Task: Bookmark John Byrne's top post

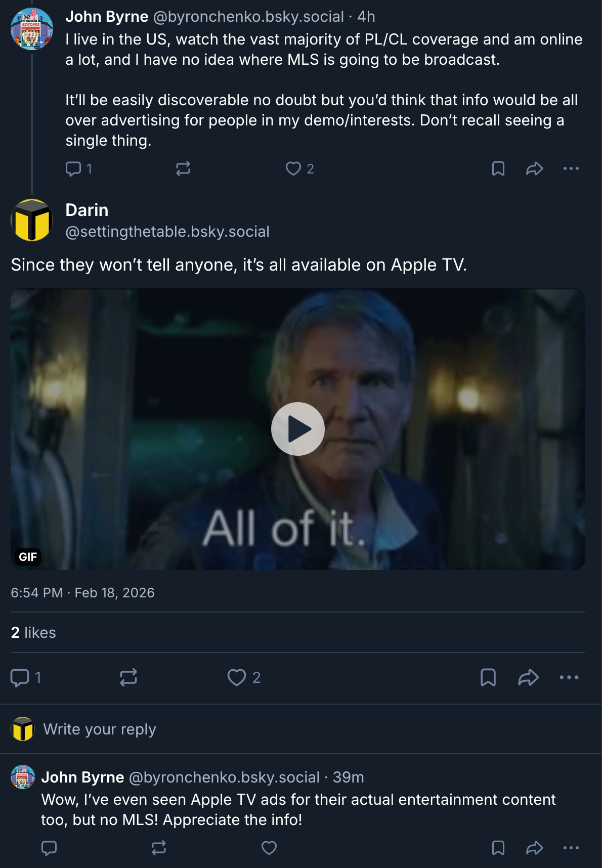Action: pyautogui.click(x=498, y=168)
